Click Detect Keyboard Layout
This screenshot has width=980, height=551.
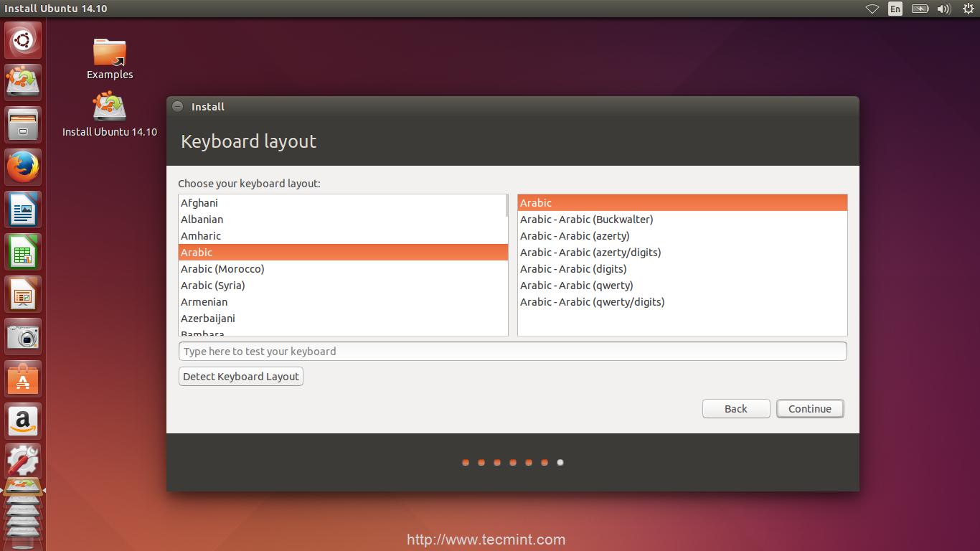(241, 376)
